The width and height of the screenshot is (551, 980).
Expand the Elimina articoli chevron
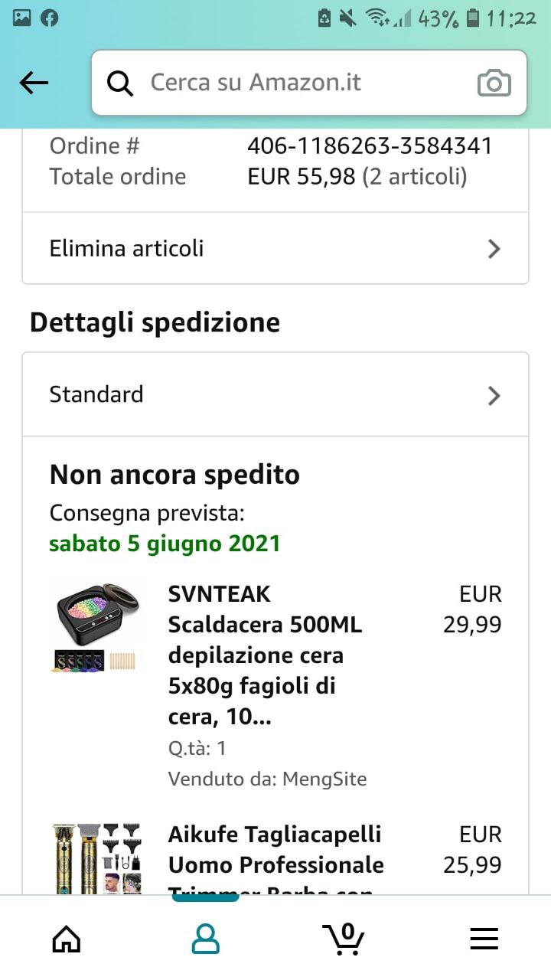pos(494,249)
